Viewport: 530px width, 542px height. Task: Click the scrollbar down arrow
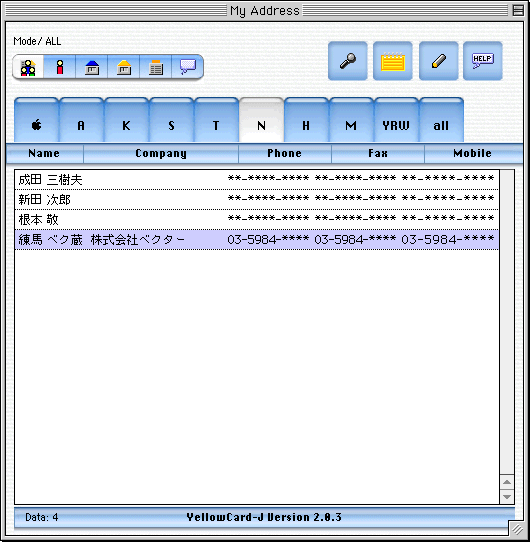click(507, 497)
